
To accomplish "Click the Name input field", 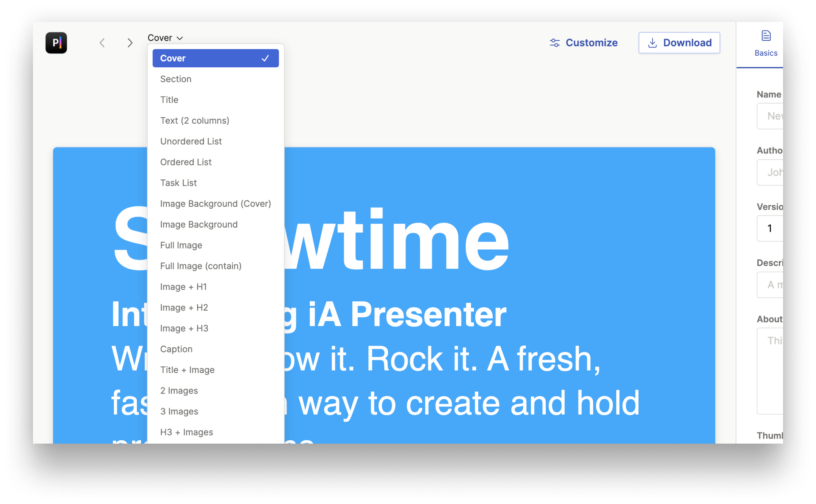I will [x=770, y=116].
